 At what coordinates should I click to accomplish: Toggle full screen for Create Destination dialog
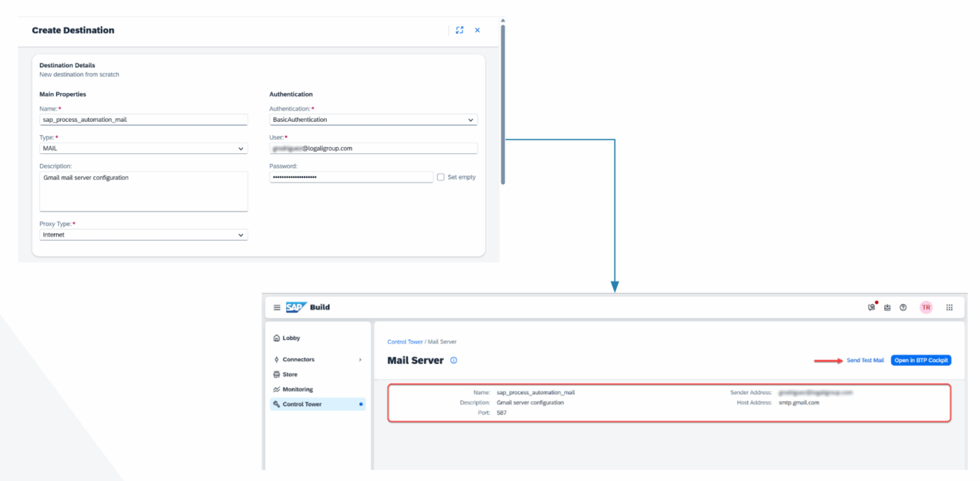pos(459,30)
